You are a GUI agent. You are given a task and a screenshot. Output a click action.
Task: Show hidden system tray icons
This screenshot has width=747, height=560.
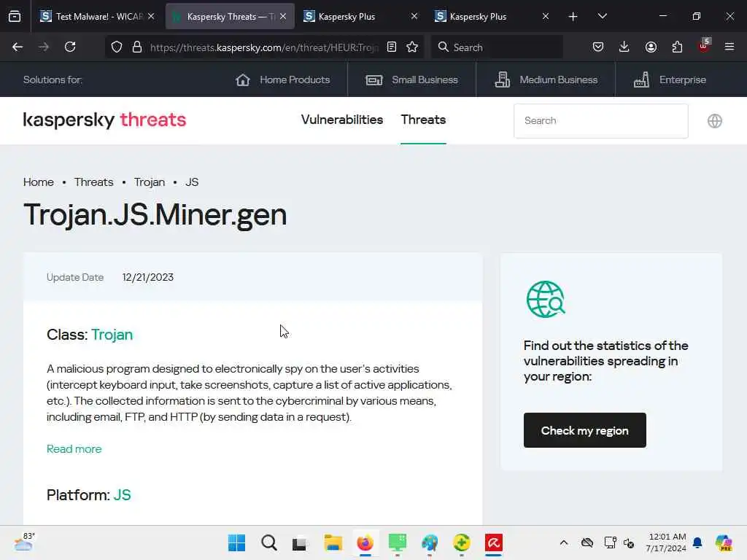point(564,542)
